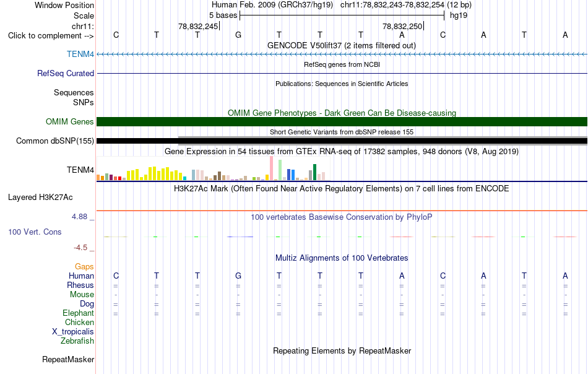Image resolution: width=588 pixels, height=374 pixels.
Task: Click 'Human Feb. 2009 (GRCh37/hg19)' assembly text
Action: pyautogui.click(x=272, y=5)
